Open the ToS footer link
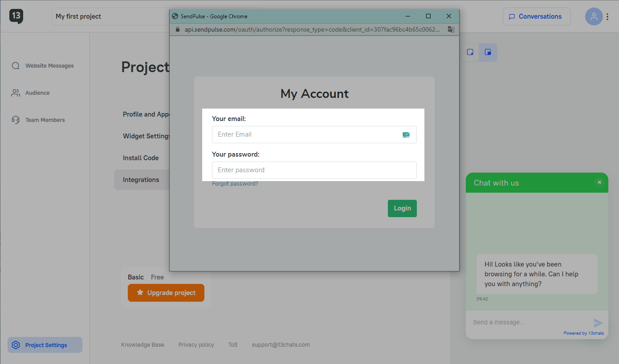619x364 pixels. [233, 345]
